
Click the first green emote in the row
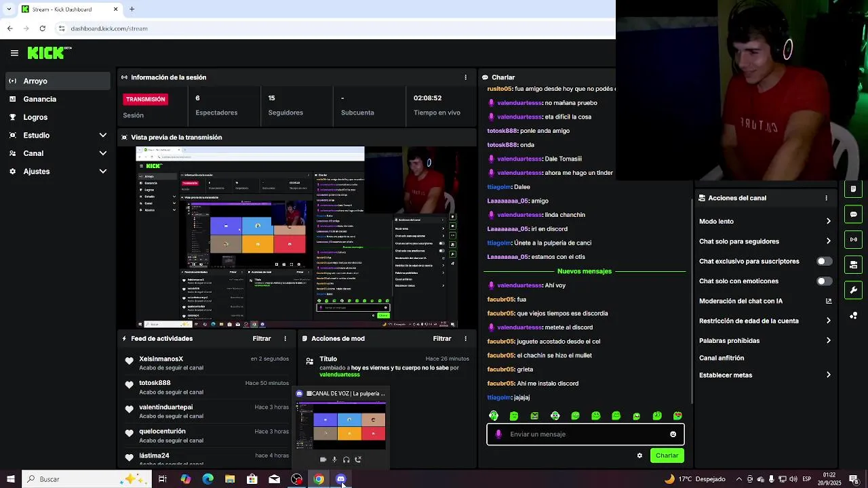(x=494, y=415)
